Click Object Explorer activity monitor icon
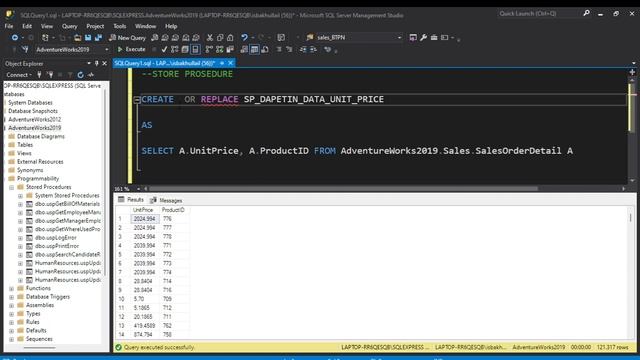The width and height of the screenshot is (640, 360). [91, 75]
